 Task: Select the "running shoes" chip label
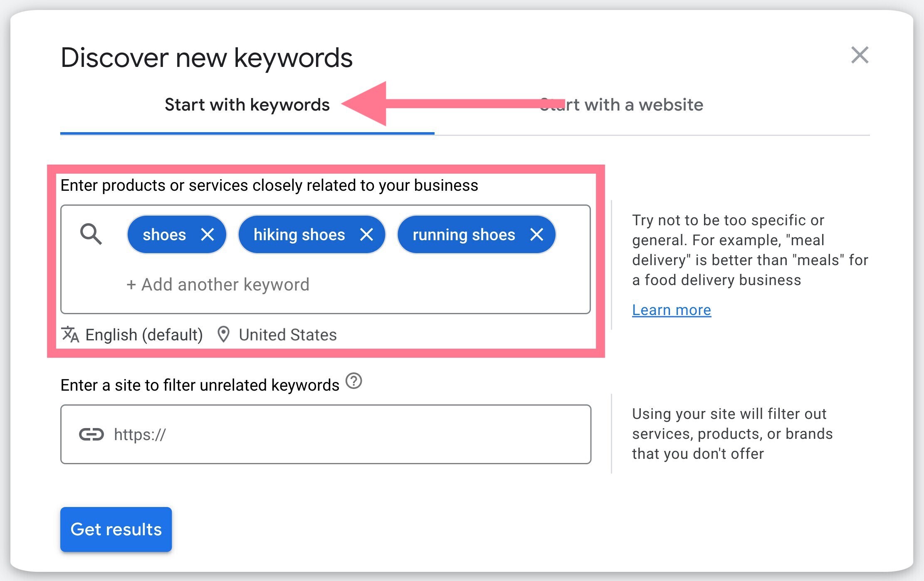[463, 235]
